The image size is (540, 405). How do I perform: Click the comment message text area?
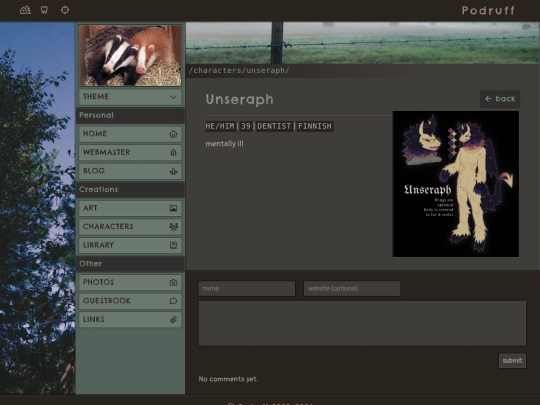[362, 323]
